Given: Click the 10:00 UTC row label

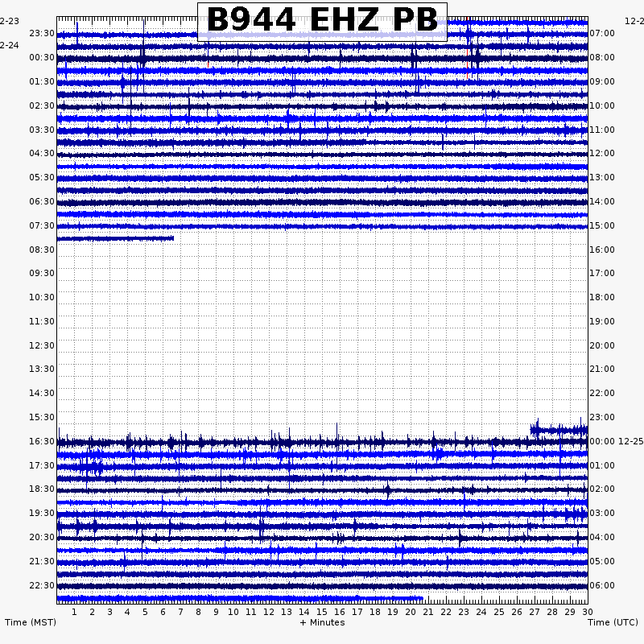Looking at the screenshot, I should 602,106.
